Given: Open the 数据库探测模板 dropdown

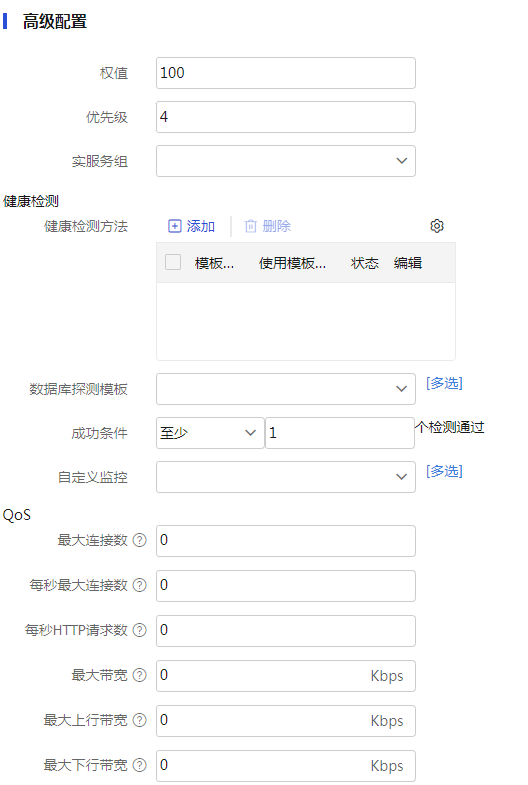Looking at the screenshot, I should click(x=286, y=388).
